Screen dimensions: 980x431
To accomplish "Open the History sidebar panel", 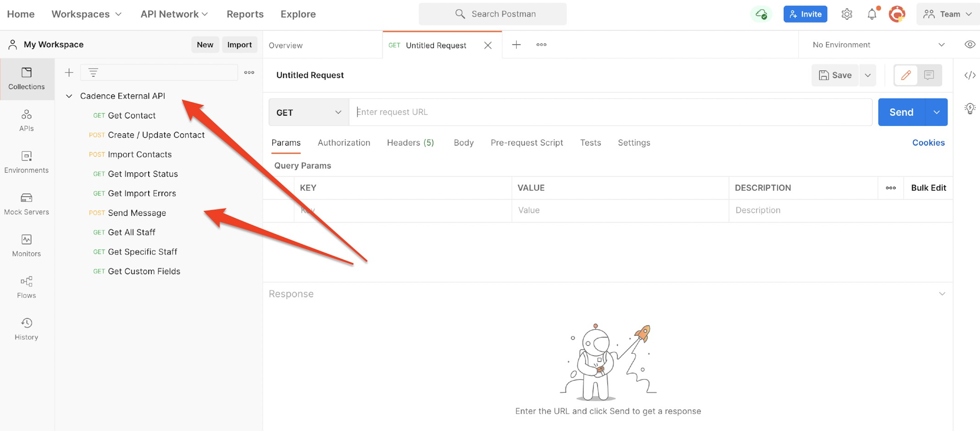I will (26, 329).
